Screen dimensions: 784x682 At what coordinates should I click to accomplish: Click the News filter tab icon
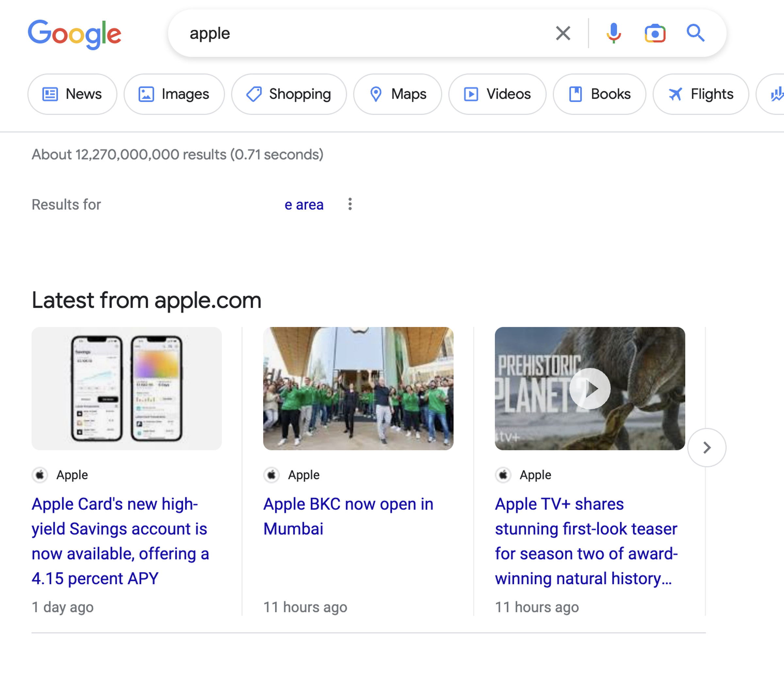pos(51,93)
